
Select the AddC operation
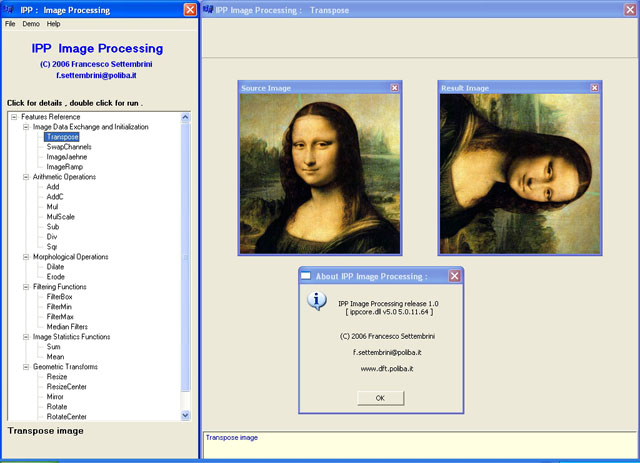[55, 197]
